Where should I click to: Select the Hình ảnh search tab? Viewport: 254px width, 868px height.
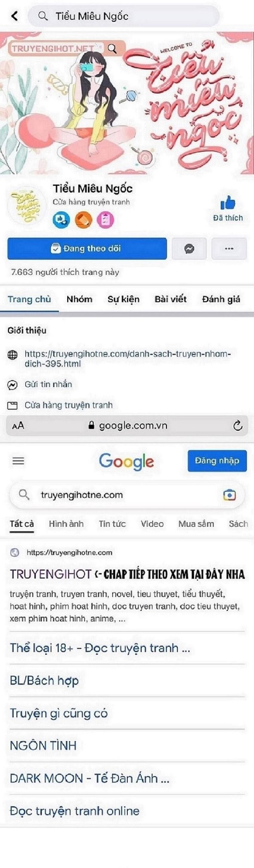click(x=66, y=524)
